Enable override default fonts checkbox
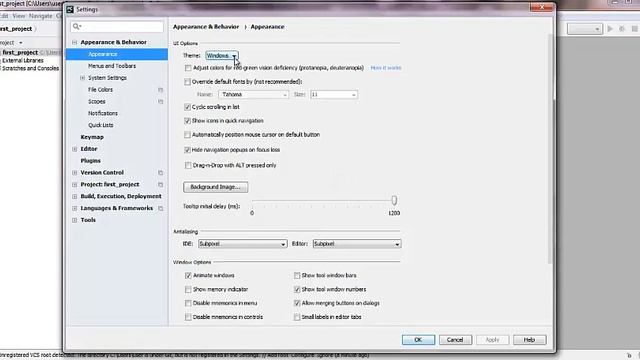This screenshot has height=360, width=640. tap(187, 82)
